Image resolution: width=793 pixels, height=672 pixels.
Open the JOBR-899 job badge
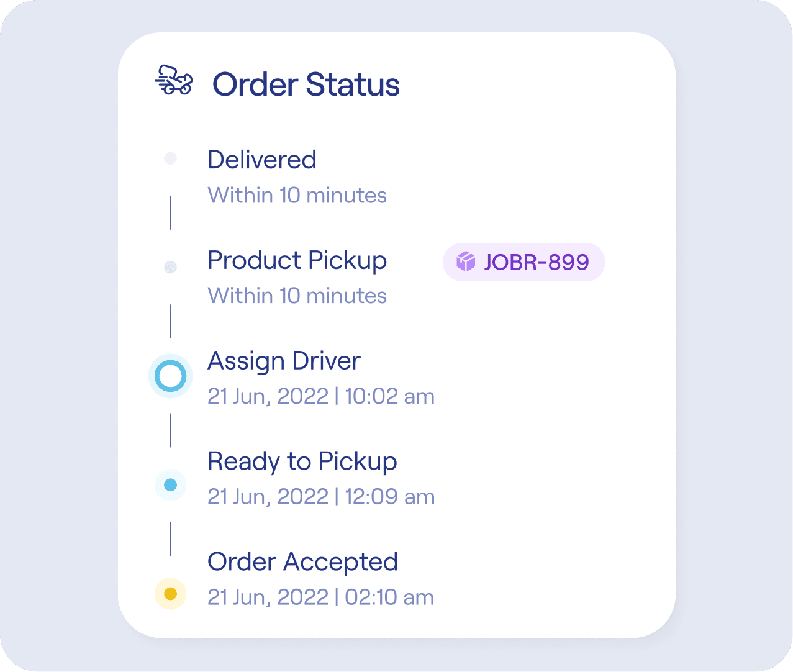click(x=523, y=262)
